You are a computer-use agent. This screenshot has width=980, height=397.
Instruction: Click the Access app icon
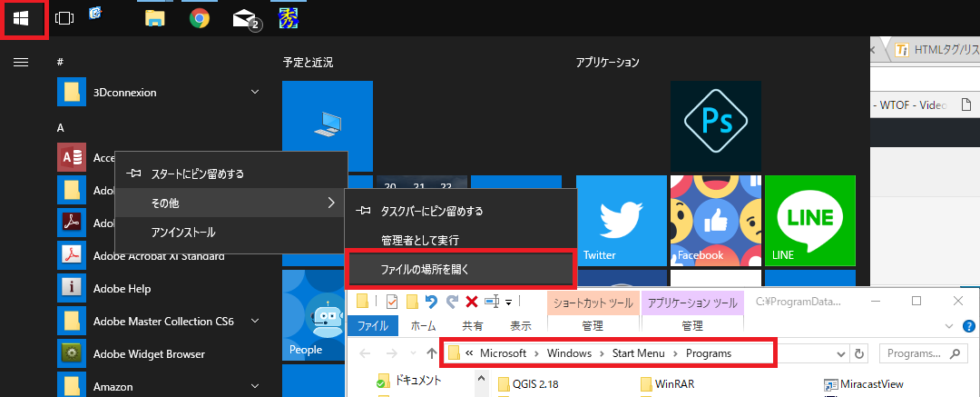coord(72,157)
